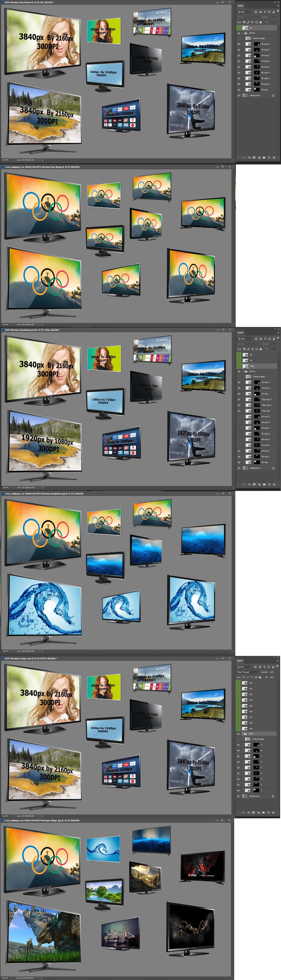This screenshot has width=281, height=980.
Task: Lock all in Only 4K.psd Layers panel
Action: pos(261,22)
